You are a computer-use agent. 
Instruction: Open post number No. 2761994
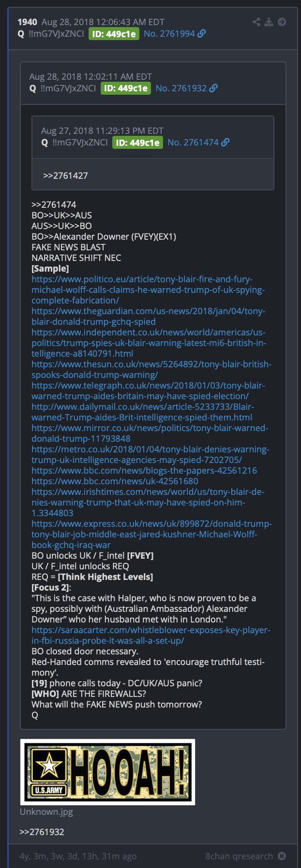(x=169, y=33)
